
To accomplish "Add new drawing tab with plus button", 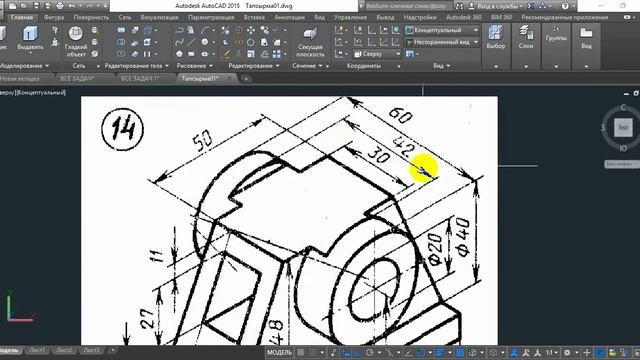I will 246,78.
